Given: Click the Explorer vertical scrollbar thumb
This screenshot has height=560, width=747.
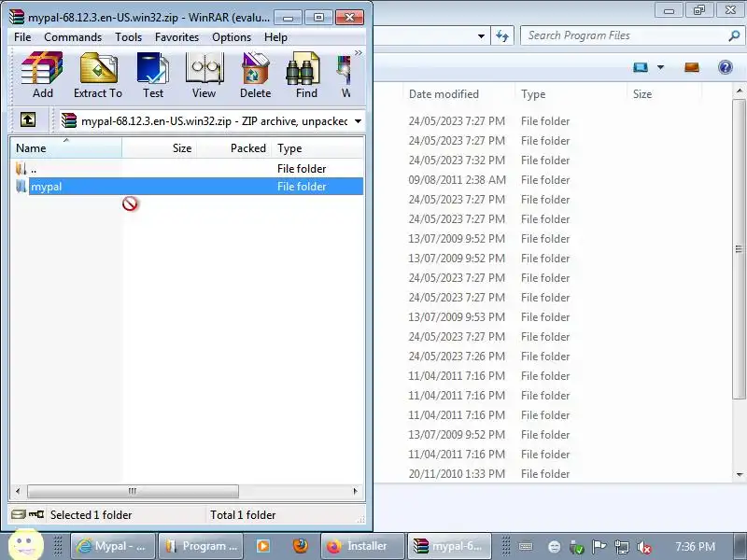Looking at the screenshot, I should tap(739, 248).
